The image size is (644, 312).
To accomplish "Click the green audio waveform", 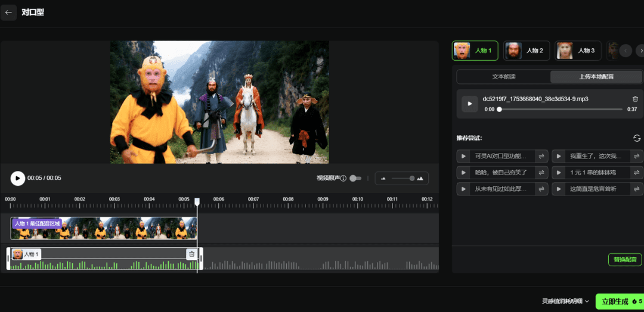I will pyautogui.click(x=104, y=265).
